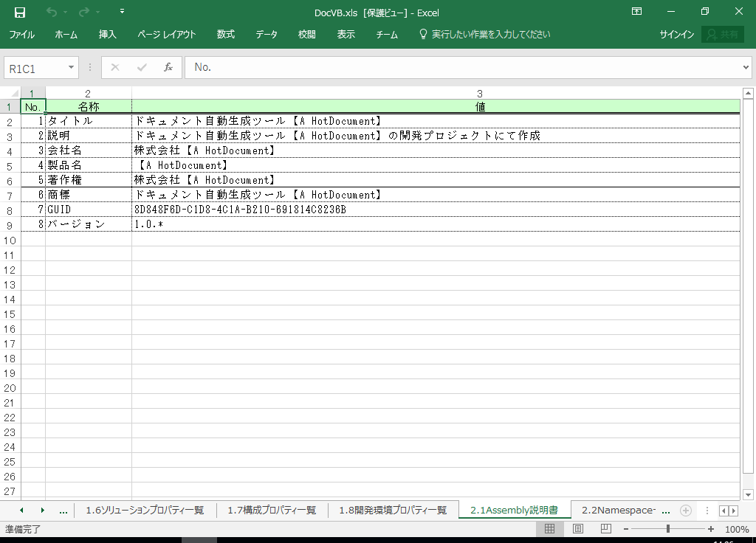The height and width of the screenshot is (543, 756).
Task: Click the New Sheet plus icon
Action: (686, 511)
